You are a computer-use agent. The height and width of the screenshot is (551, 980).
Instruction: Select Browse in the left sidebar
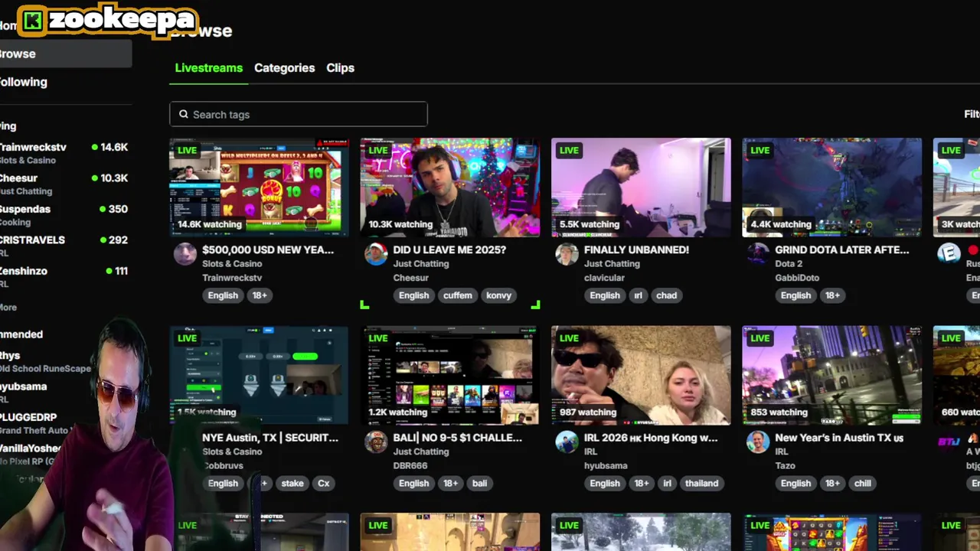tap(66, 54)
